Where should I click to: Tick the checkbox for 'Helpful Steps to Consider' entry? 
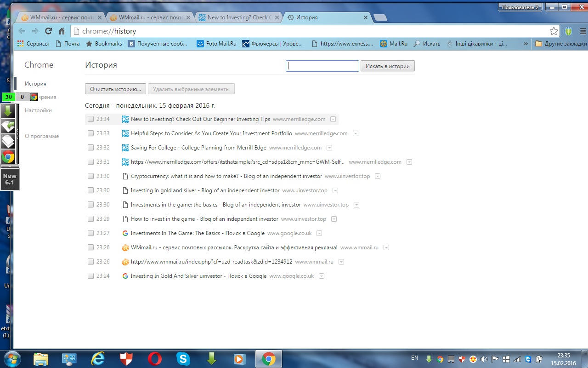[91, 133]
